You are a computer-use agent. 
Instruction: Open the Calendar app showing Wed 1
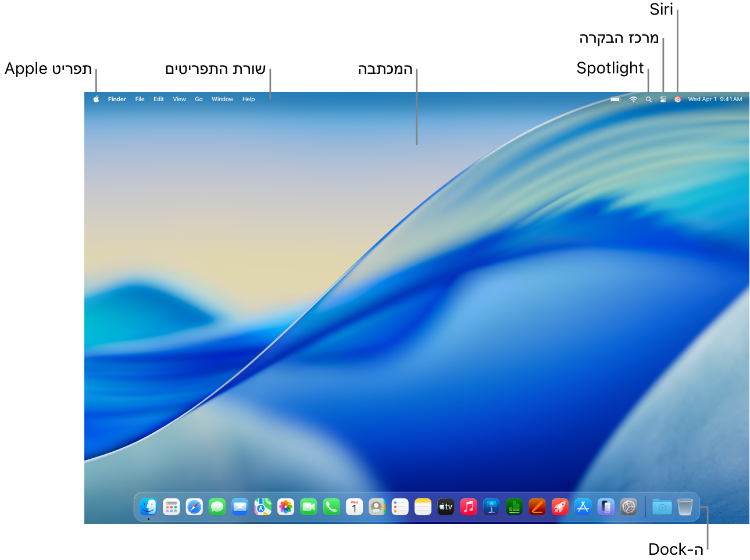coord(353,507)
